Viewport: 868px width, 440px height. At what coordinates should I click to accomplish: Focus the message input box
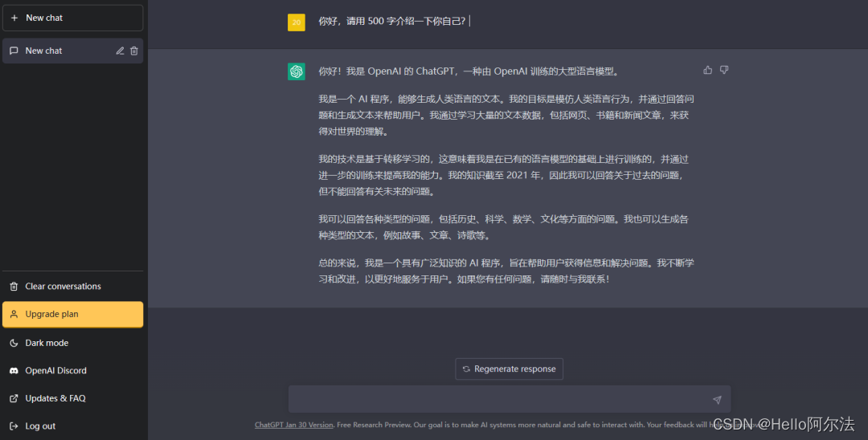click(x=510, y=399)
